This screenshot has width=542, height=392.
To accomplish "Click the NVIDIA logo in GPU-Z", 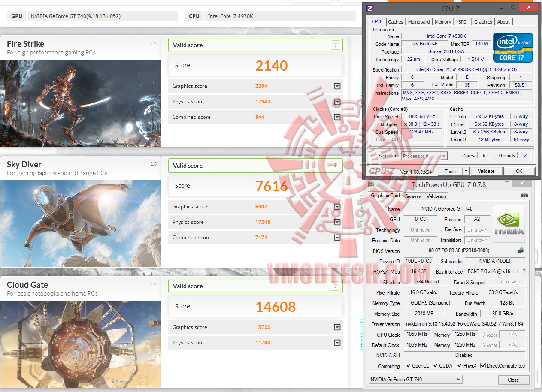I will [509, 223].
